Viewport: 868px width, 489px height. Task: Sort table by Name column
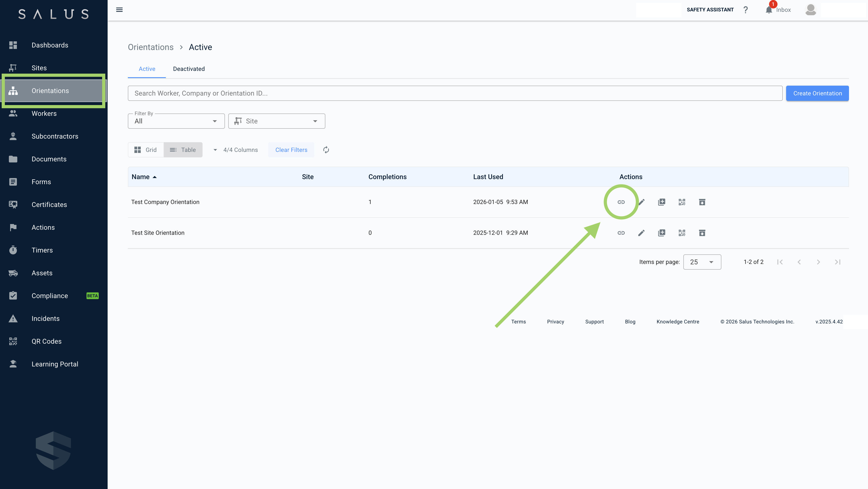pos(141,177)
